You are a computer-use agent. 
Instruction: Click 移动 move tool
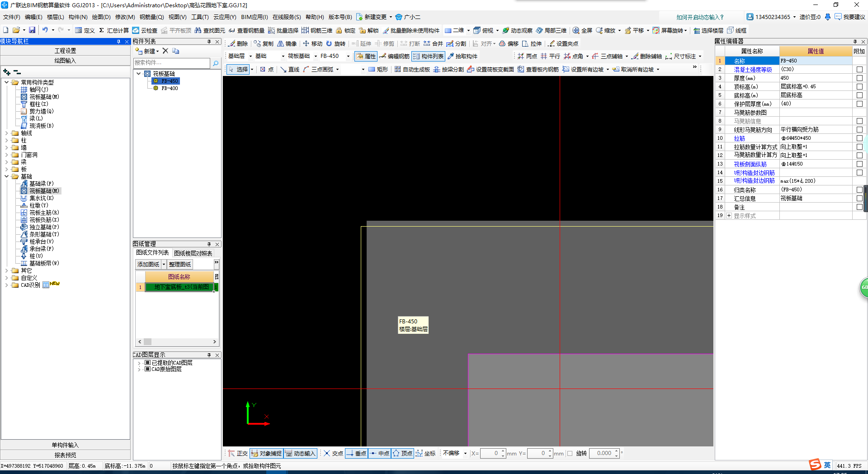(312, 43)
